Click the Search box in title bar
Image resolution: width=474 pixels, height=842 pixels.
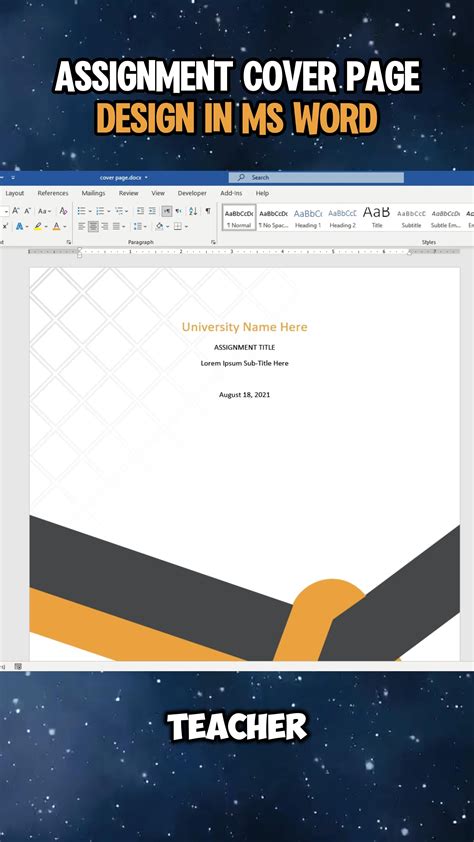(316, 177)
